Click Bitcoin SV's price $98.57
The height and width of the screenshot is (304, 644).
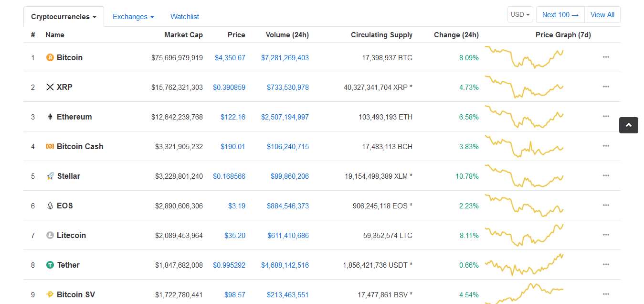[x=235, y=295]
